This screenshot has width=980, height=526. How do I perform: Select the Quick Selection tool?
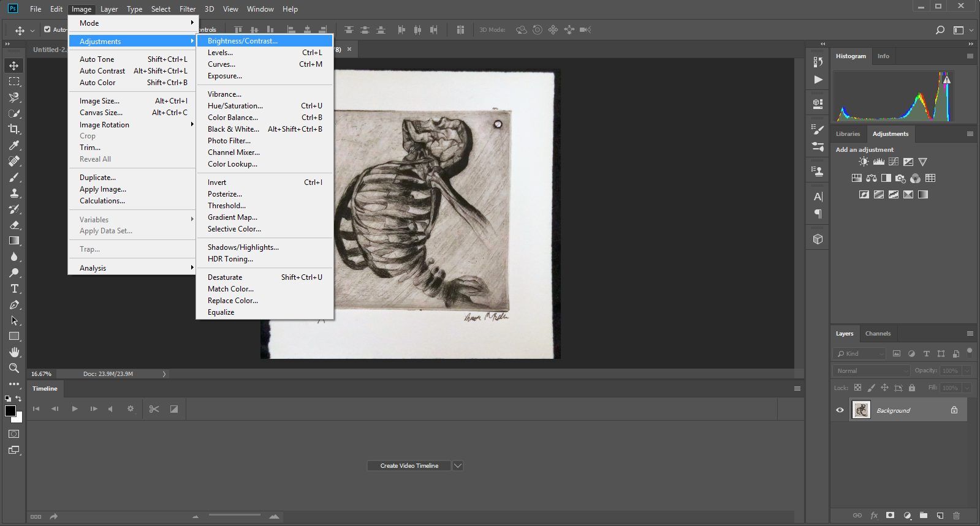coord(14,113)
